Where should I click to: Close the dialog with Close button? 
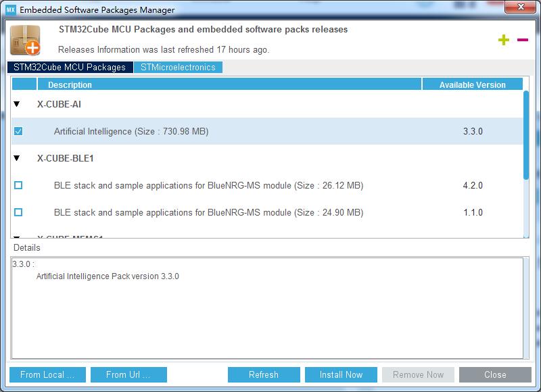click(x=495, y=374)
